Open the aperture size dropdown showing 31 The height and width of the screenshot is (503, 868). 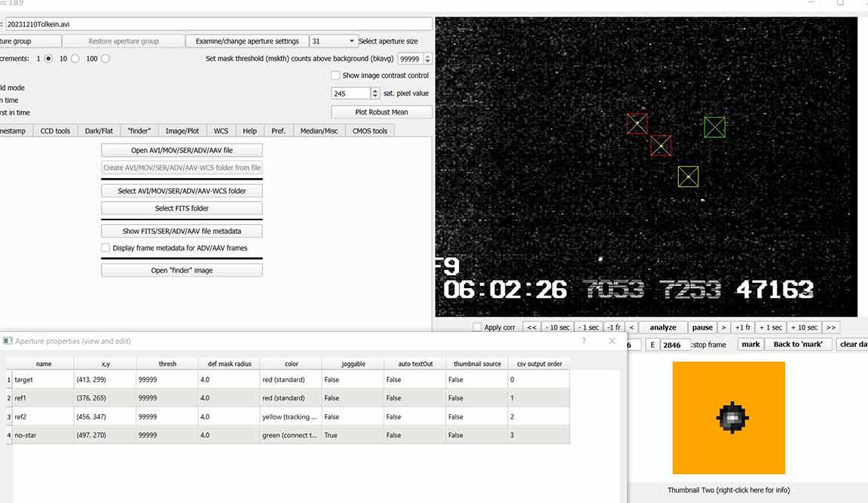coord(332,41)
